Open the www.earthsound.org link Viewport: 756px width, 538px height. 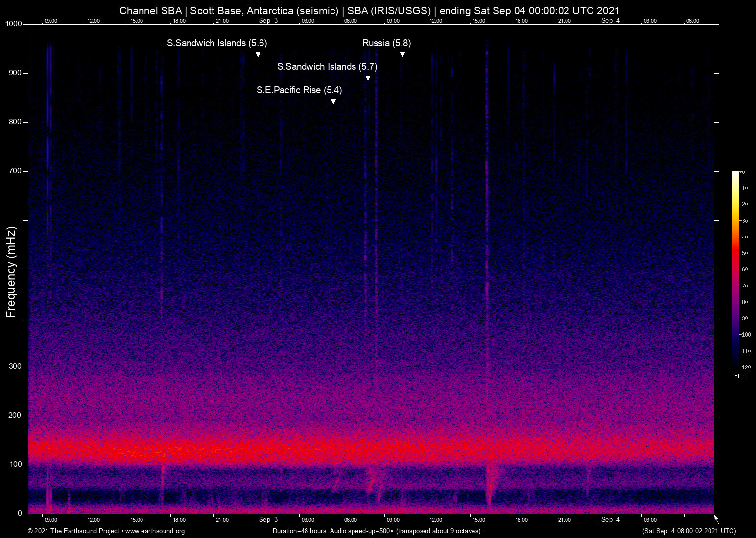(155, 531)
